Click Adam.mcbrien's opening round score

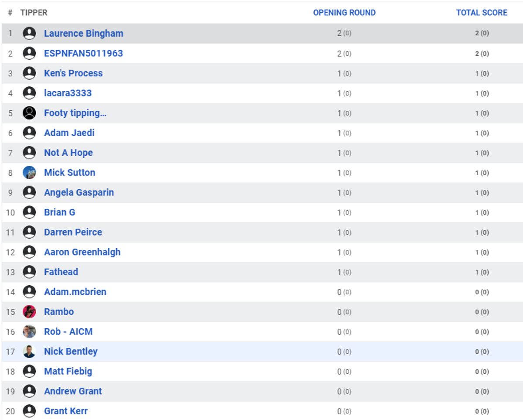(344, 292)
